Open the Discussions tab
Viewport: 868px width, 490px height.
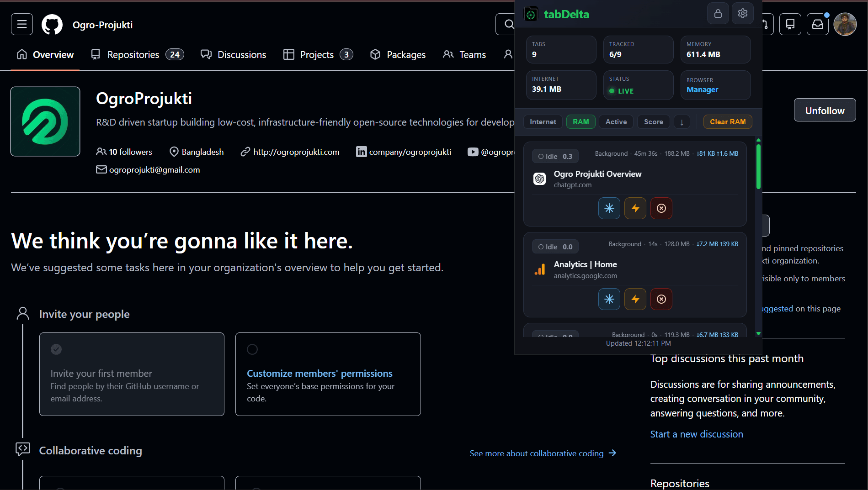(234, 54)
